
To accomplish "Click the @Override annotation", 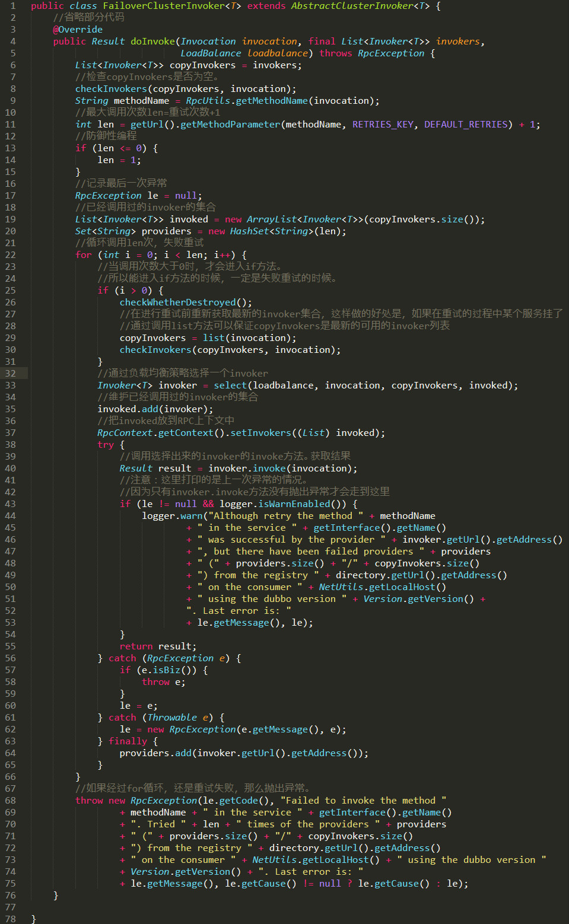I will [x=78, y=30].
